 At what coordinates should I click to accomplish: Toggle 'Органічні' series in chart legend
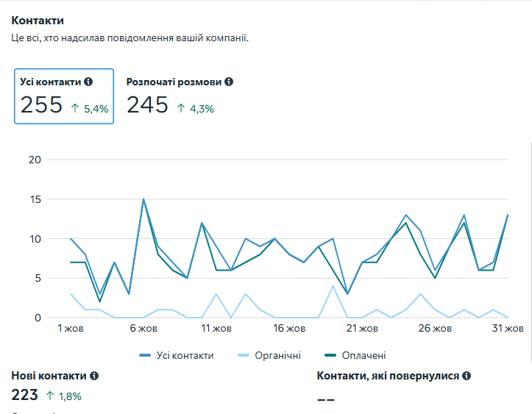point(269,355)
